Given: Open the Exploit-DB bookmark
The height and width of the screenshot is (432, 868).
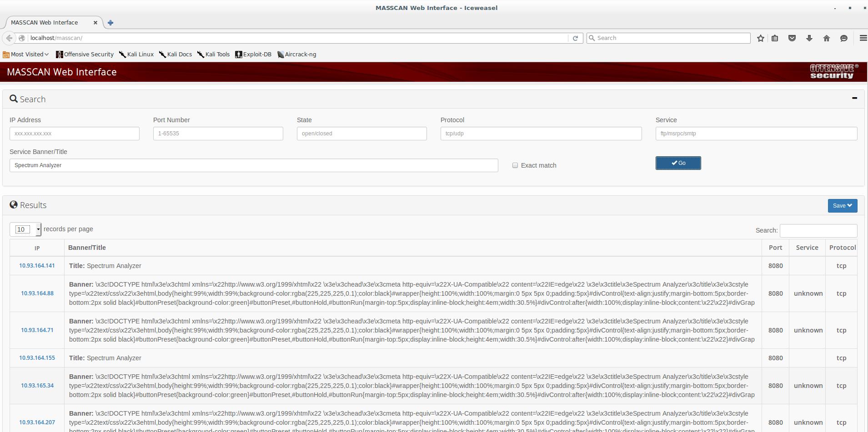Looking at the screenshot, I should (253, 55).
